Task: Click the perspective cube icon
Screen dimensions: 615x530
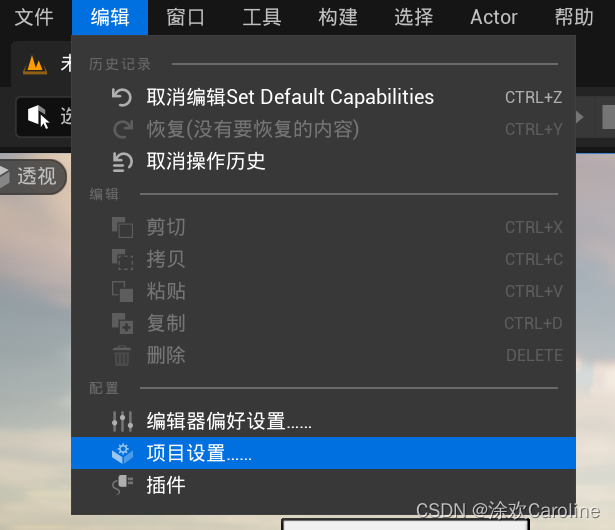Action: [4, 177]
